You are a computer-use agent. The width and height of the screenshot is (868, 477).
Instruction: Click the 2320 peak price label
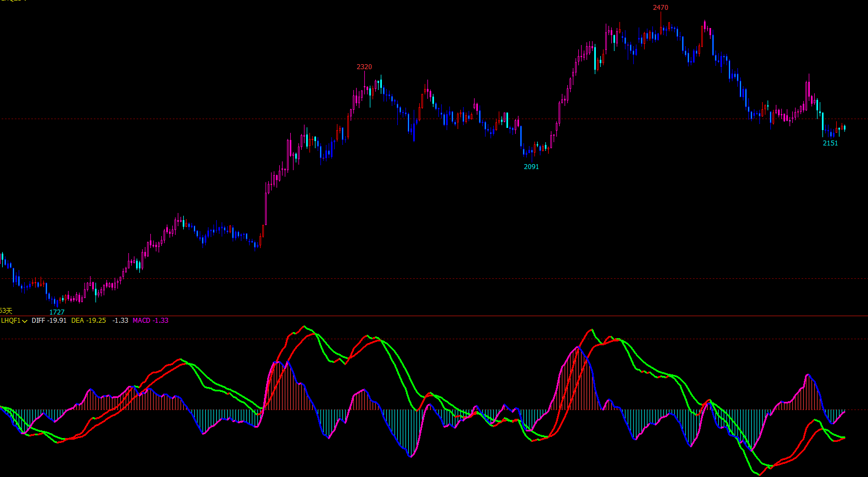pyautogui.click(x=364, y=67)
